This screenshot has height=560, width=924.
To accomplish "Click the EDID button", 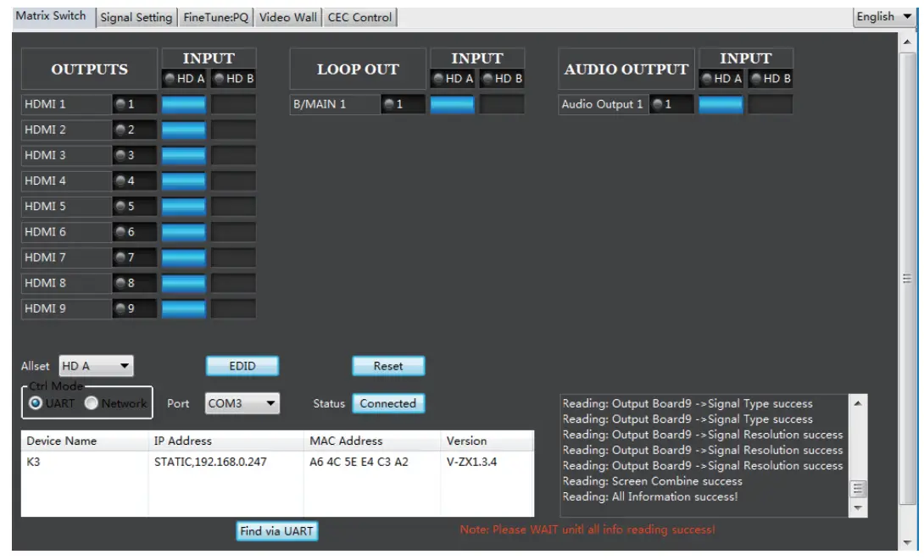I will (x=242, y=365).
